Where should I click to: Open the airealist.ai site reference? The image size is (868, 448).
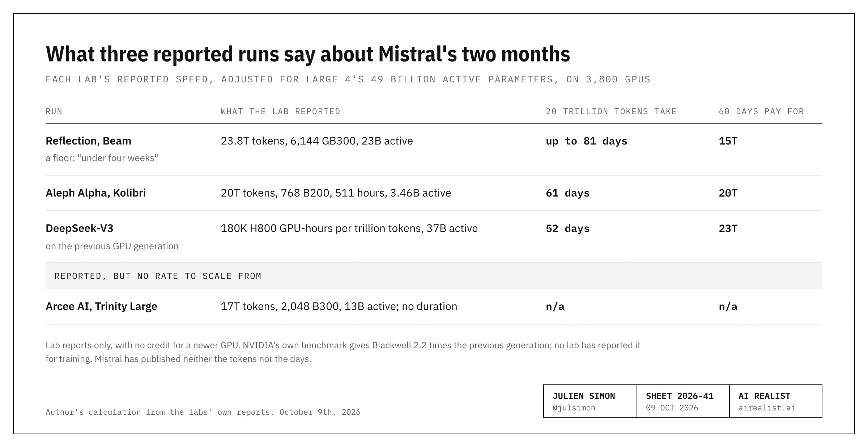click(x=767, y=408)
